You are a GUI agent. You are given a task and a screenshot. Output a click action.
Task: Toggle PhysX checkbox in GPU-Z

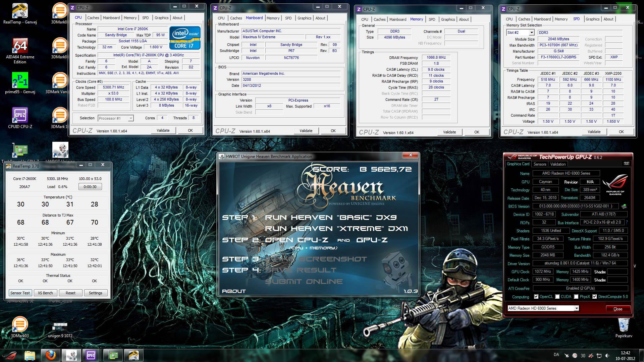[576, 297]
